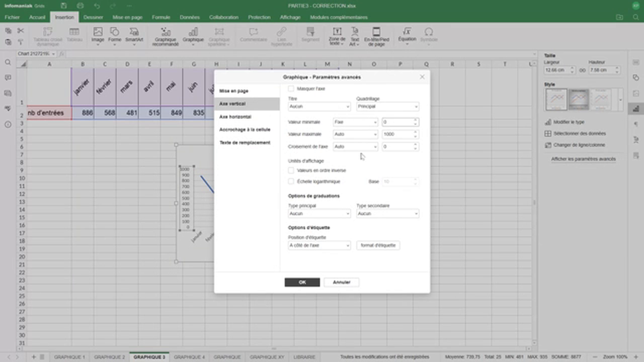This screenshot has height=362, width=644.
Task: Click En-tête/Pied de page
Action: coord(376,37)
